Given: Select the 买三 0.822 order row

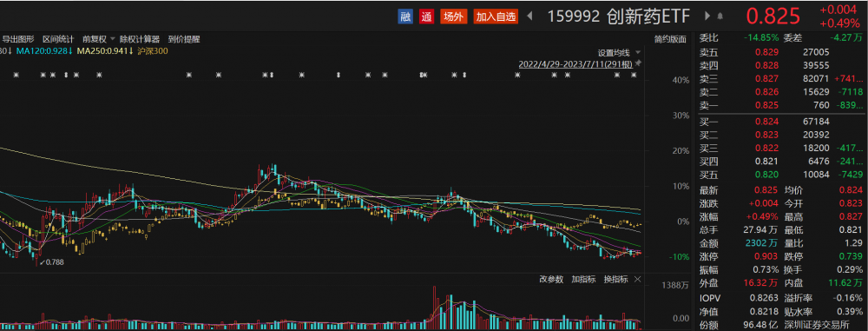Looking at the screenshot, I should tap(780, 148).
